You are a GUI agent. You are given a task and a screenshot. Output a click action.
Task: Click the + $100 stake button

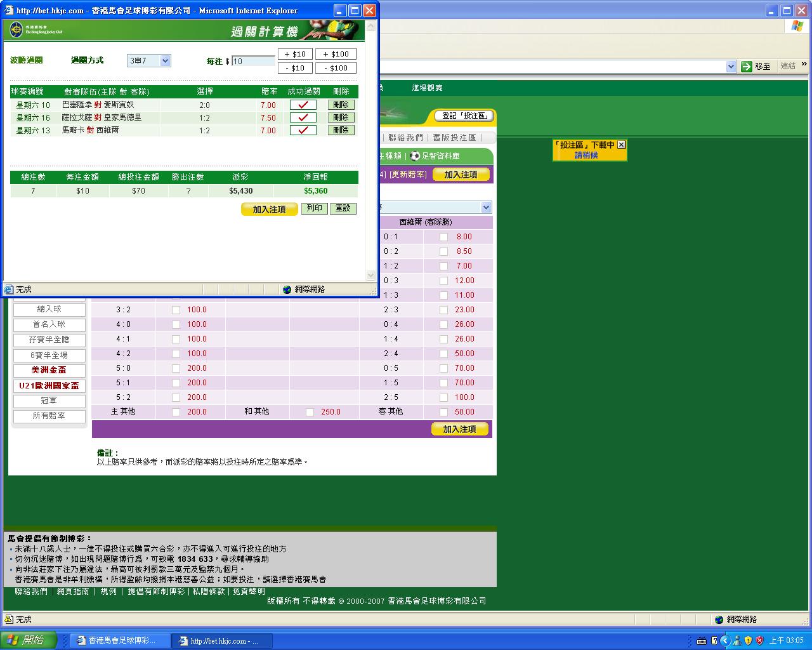point(336,54)
